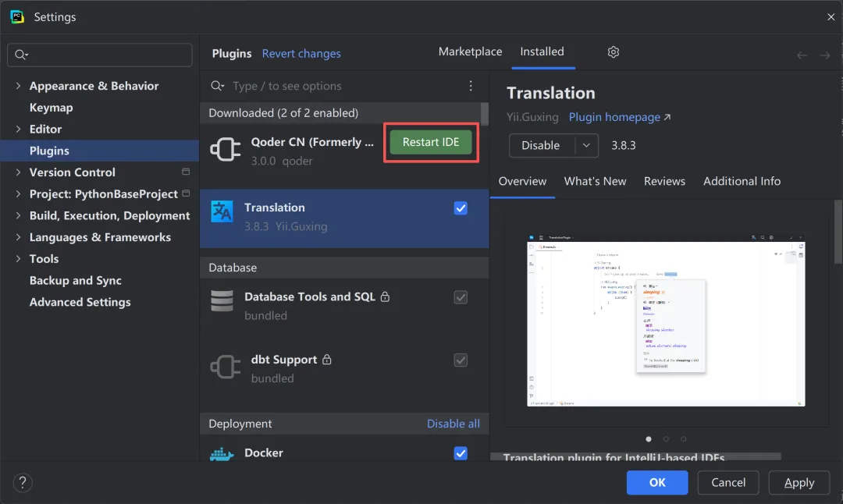
Task: Click the Yii.Guxing vendor name in details
Action: tap(532, 117)
